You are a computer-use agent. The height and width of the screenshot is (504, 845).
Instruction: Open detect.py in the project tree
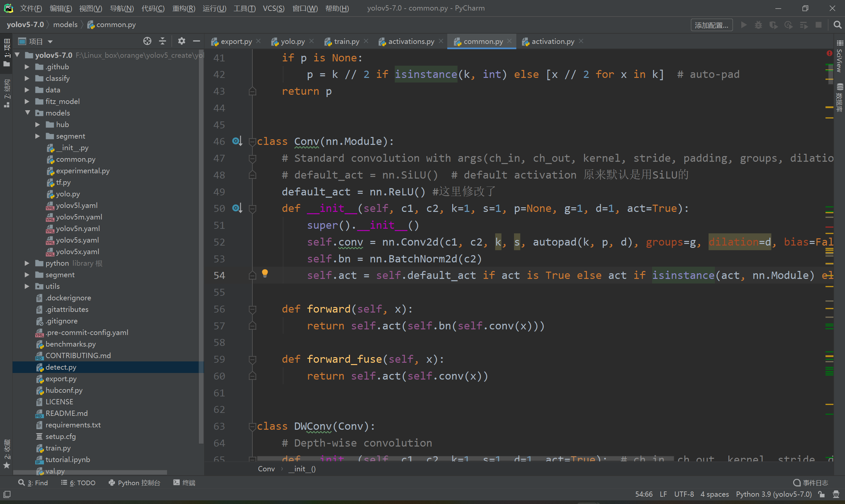(61, 367)
